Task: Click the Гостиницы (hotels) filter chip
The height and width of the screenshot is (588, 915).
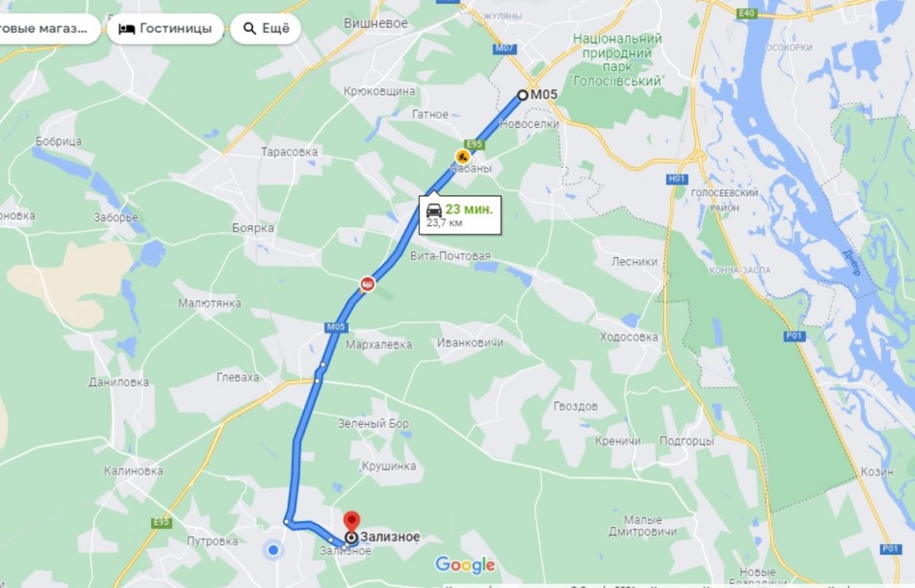Action: coord(165,29)
